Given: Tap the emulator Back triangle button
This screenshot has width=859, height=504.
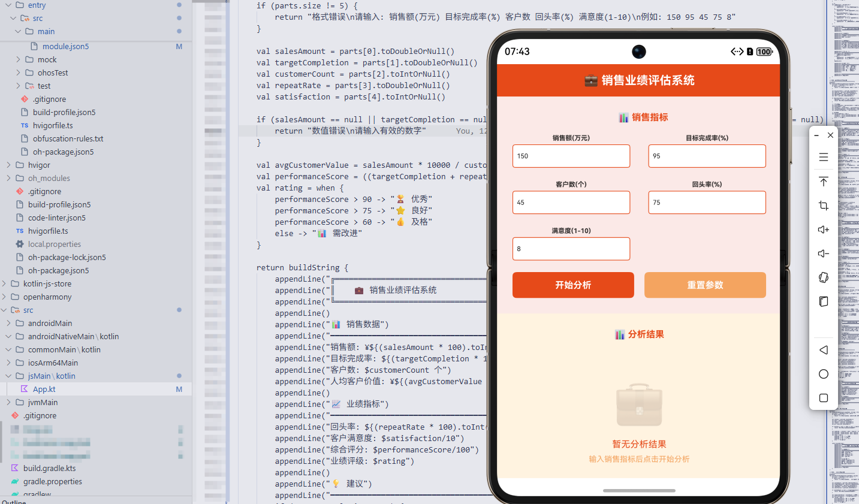Looking at the screenshot, I should 823,350.
